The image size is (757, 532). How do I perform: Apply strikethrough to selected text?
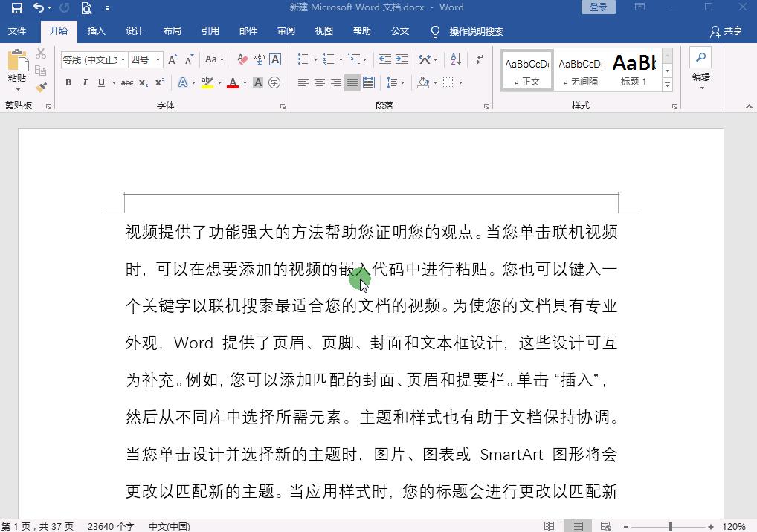128,82
